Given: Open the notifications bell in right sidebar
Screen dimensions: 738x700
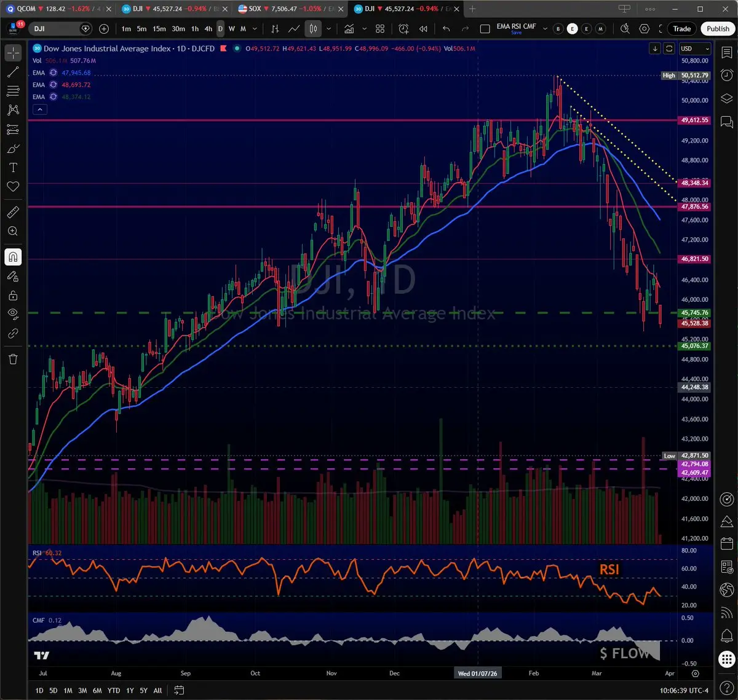Looking at the screenshot, I should 726,635.
